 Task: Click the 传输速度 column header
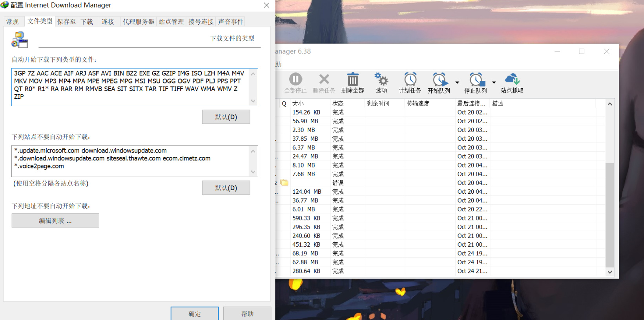point(430,104)
